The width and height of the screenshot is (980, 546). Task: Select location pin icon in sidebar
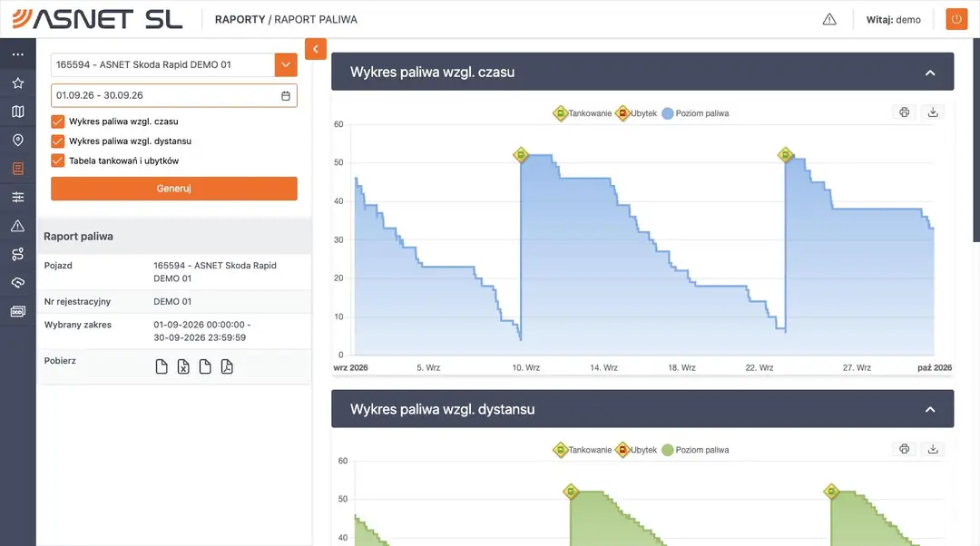[x=17, y=140]
